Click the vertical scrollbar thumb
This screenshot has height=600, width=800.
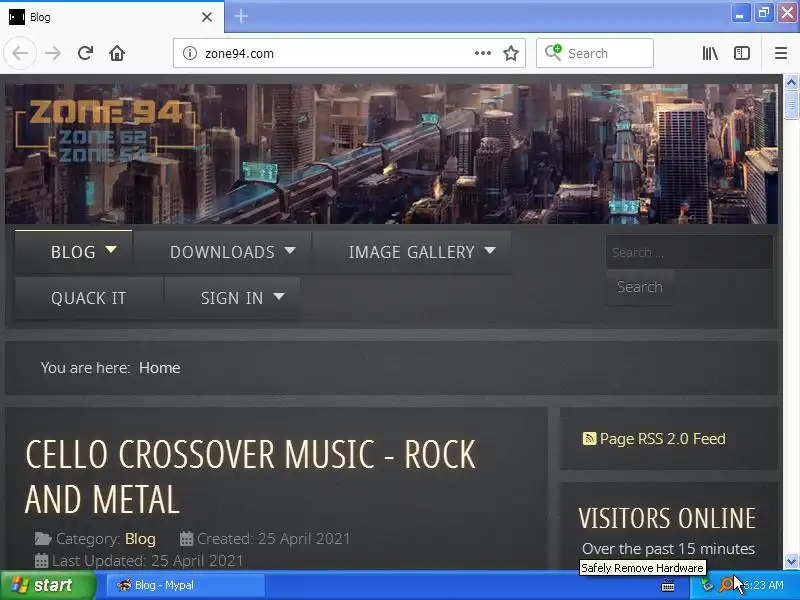791,105
